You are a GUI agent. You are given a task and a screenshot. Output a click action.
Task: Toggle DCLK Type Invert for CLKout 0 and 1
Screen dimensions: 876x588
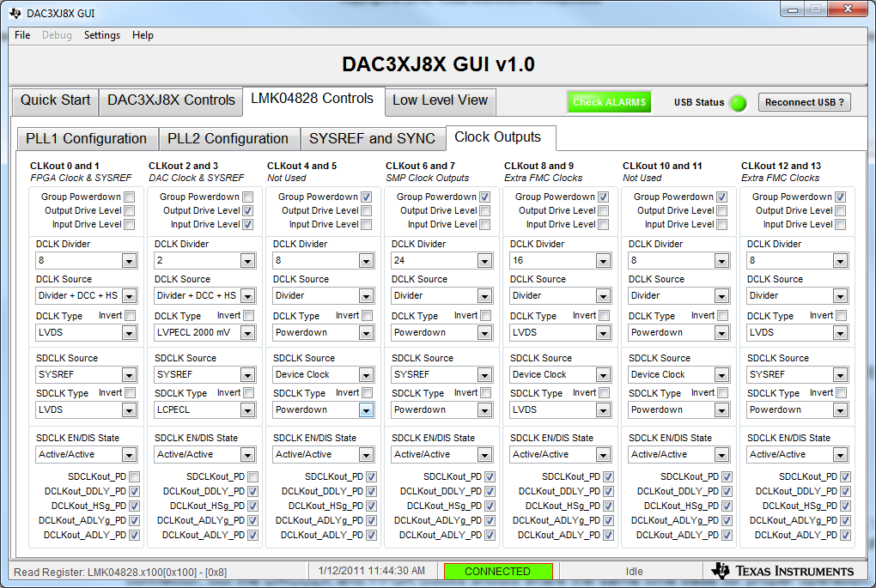tap(131, 316)
